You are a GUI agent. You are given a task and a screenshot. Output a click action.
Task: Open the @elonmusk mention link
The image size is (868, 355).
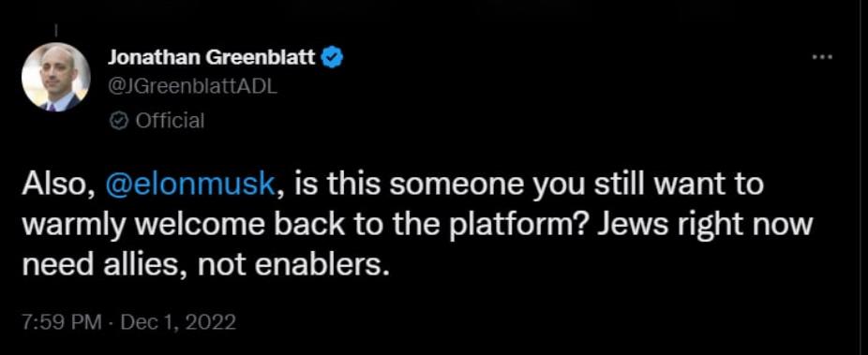coord(189,185)
